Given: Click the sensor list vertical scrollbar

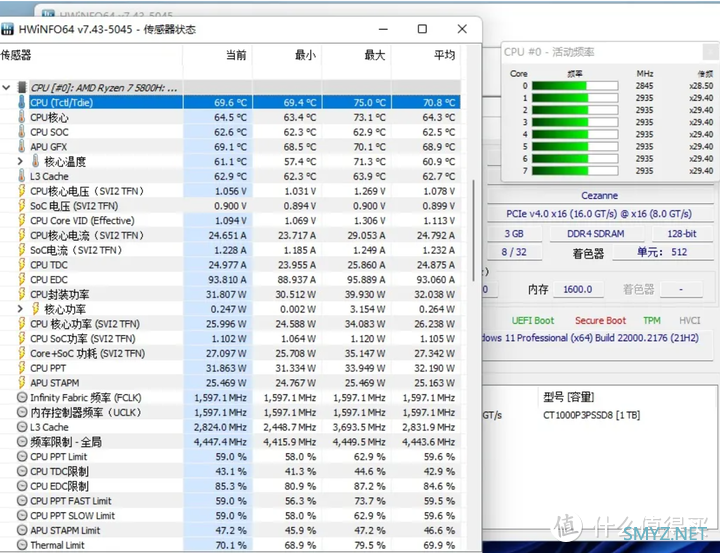Looking at the screenshot, I should 473,230.
